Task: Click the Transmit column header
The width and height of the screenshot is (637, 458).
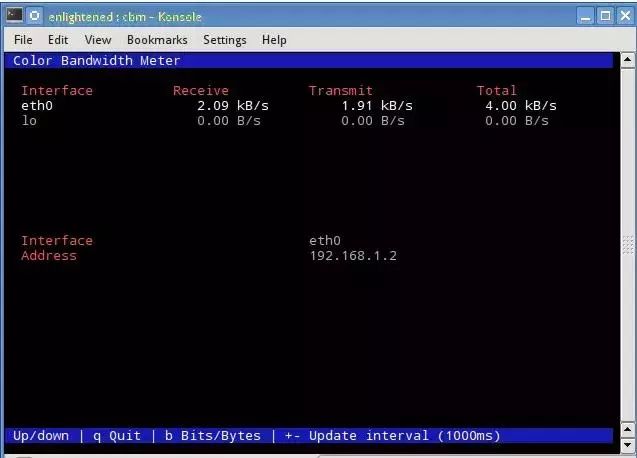Action: click(x=340, y=90)
